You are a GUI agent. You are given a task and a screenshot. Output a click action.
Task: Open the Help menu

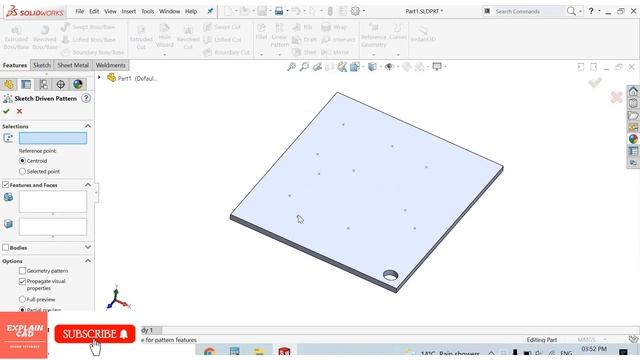(191, 11)
